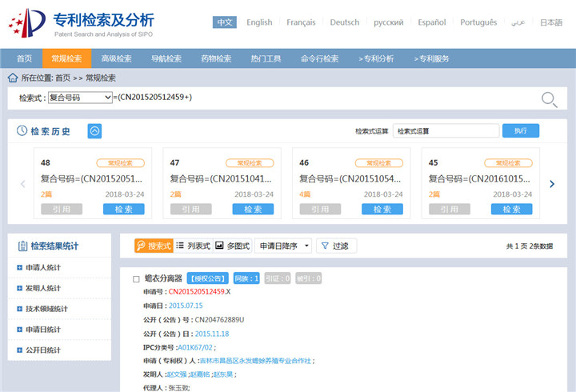Viewport: 576px width, 392px height.
Task: Open the 命令行检索 nav tab
Action: (319, 58)
